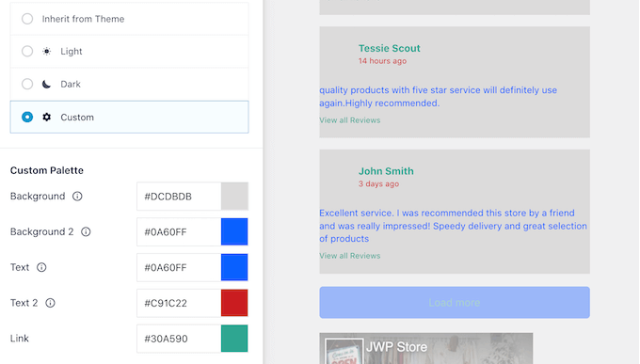The height and width of the screenshot is (364, 640).
Task: Open the info icon beside the Text label
Action: 41,267
